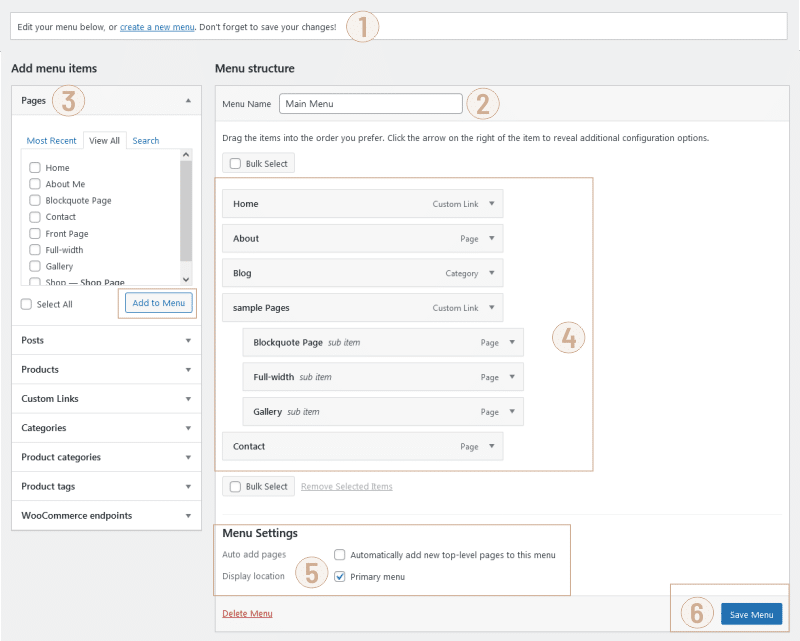Viewport: 800px width, 641px height.
Task: Click the Add to Menu button
Action: coord(159,303)
